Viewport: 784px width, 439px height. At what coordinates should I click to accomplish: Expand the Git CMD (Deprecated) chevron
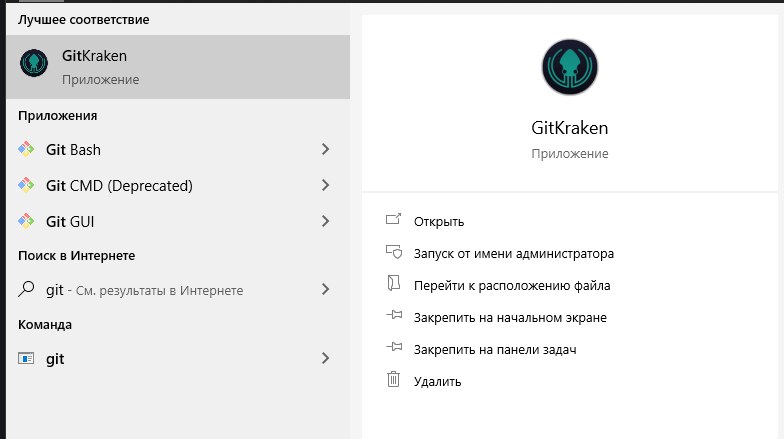point(326,185)
